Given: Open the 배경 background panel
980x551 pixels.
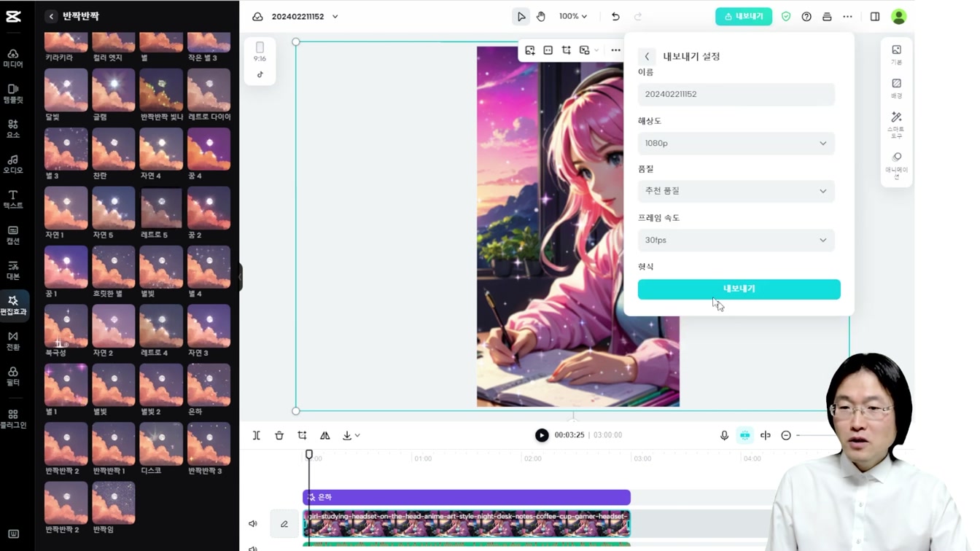Looking at the screenshot, I should [x=896, y=88].
